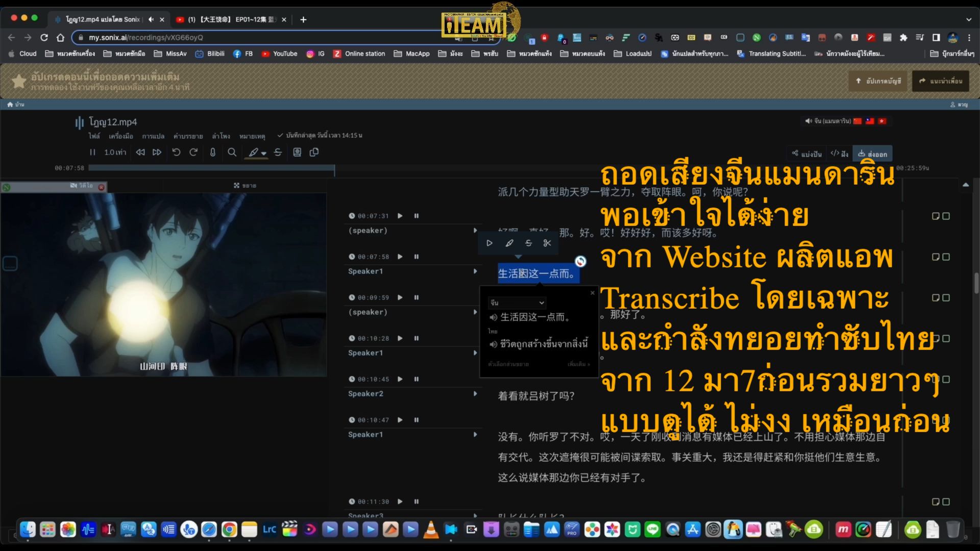
Task: Open the หมายเหตุ menu
Action: click(252, 136)
